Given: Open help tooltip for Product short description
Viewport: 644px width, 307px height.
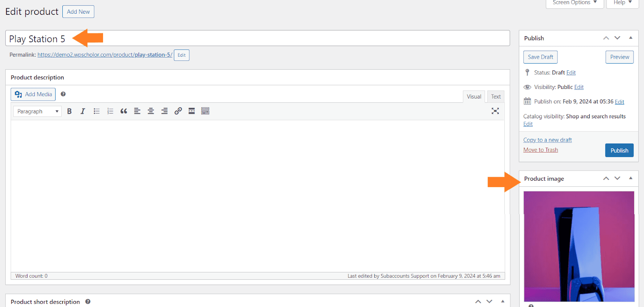Looking at the screenshot, I should click(x=88, y=301).
